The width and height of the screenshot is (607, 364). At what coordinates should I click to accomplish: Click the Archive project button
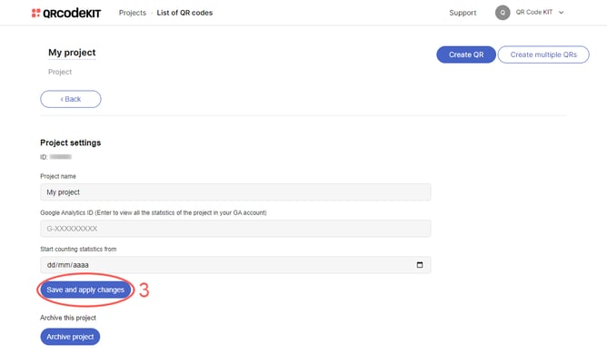click(70, 337)
